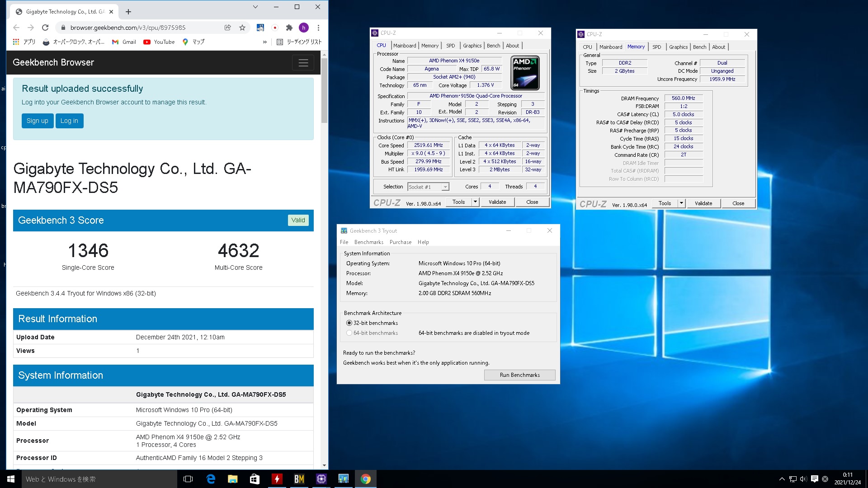
Task: Expand Tools dropdown arrow in right CPU-Z
Action: point(681,203)
